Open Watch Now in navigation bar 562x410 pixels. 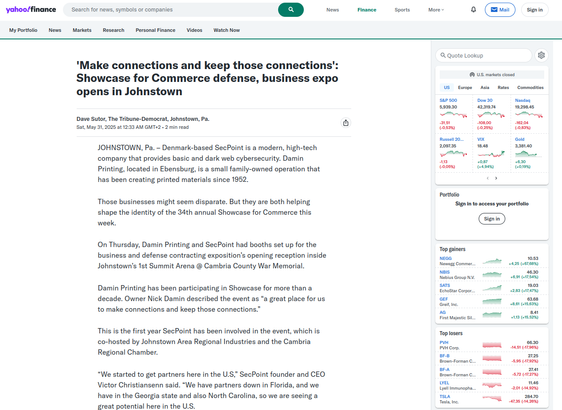(x=227, y=30)
